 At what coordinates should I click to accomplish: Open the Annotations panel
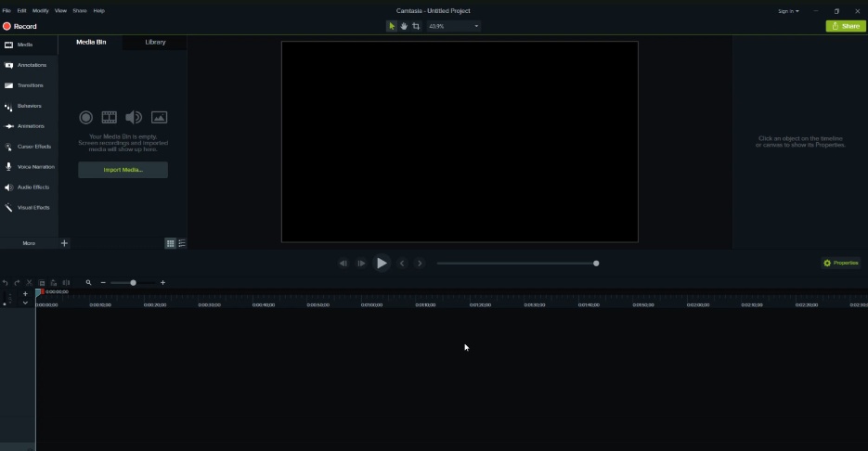click(29, 65)
